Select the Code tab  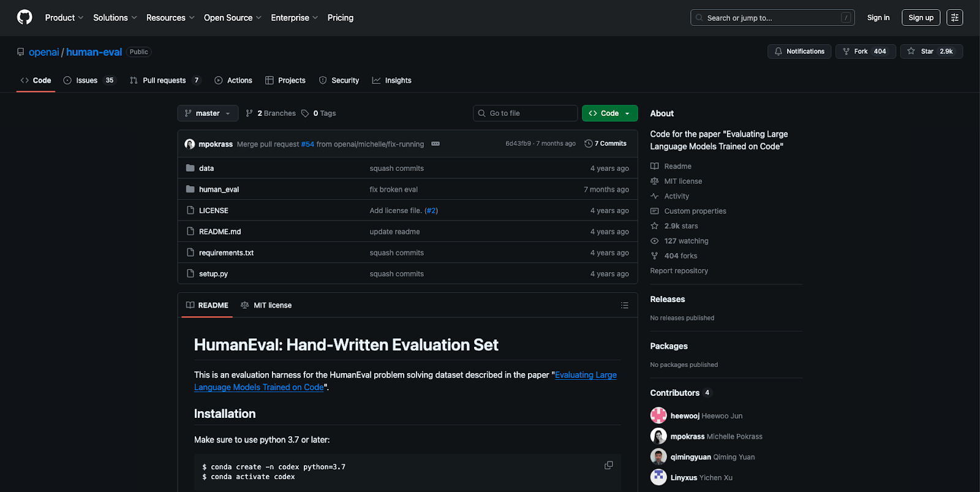pos(36,80)
